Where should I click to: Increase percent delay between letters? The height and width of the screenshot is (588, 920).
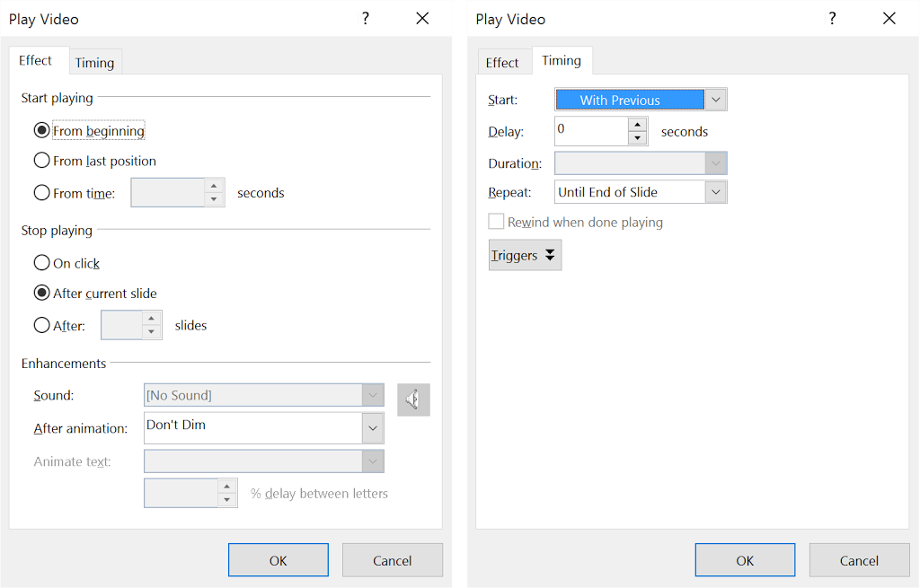[x=227, y=487]
